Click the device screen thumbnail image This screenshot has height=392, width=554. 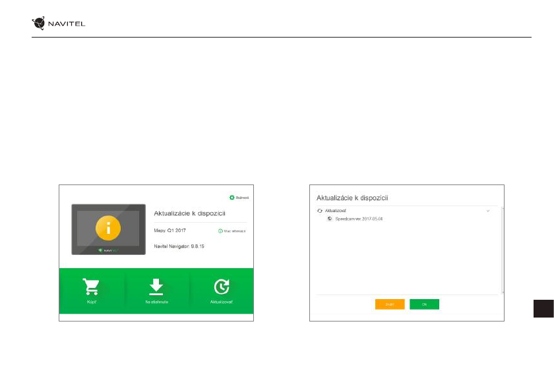108,229
